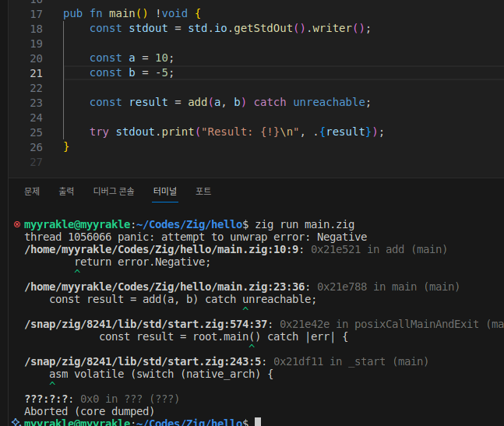Place cursor on the add function call
The width and height of the screenshot is (504, 426).
(198, 102)
